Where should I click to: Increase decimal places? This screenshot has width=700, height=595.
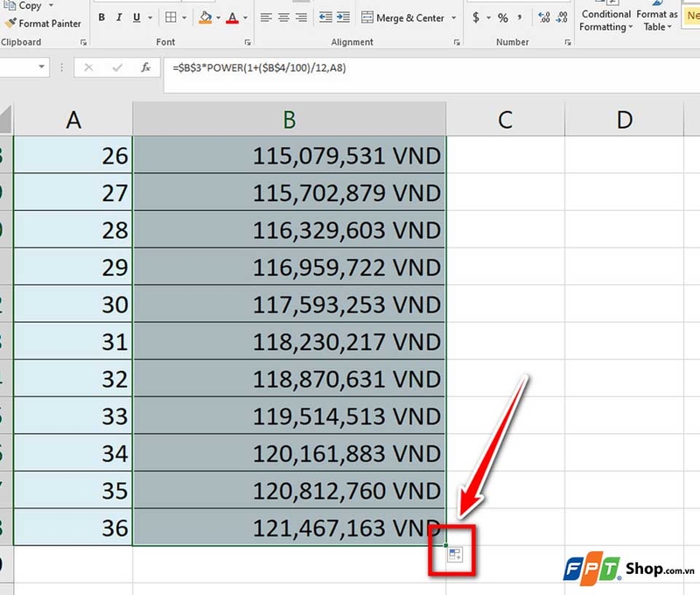coord(543,17)
